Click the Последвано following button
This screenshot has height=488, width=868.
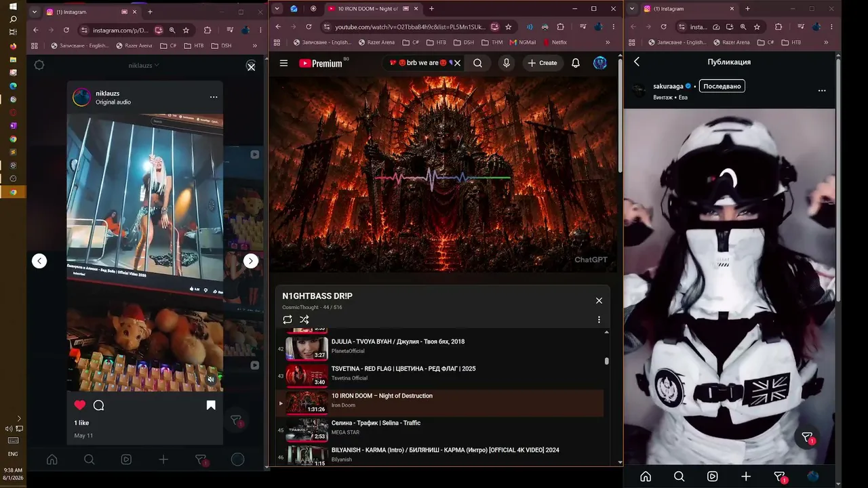(x=722, y=86)
